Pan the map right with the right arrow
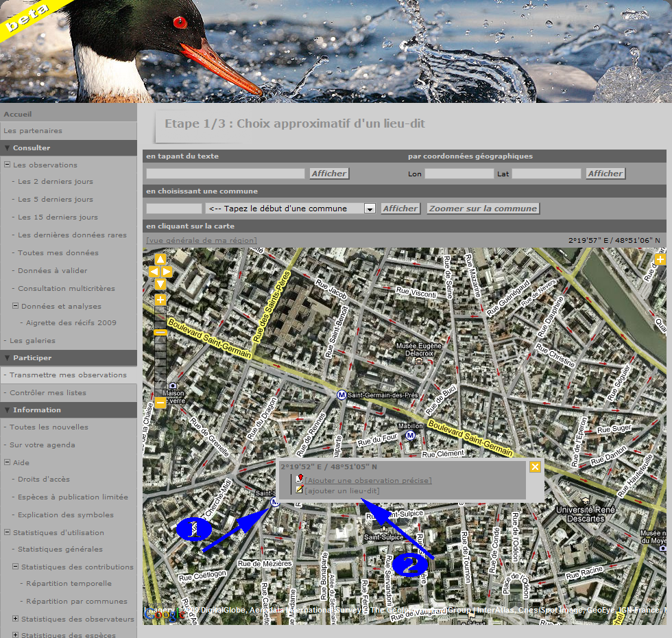The height and width of the screenshot is (638, 672). coord(167,272)
